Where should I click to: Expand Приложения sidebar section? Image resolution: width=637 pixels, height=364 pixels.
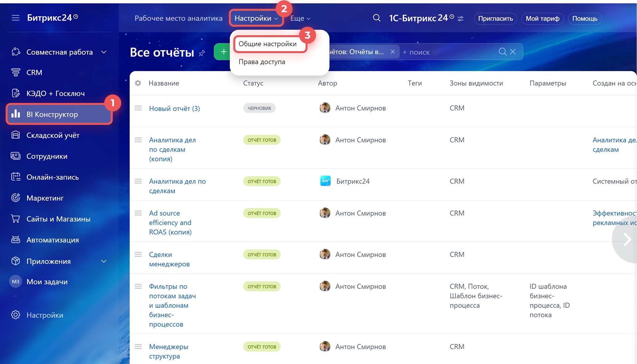coord(104,261)
